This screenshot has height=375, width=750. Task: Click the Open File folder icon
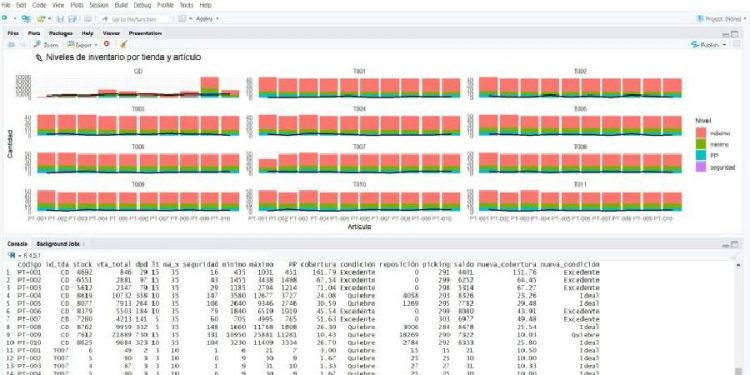click(x=41, y=19)
